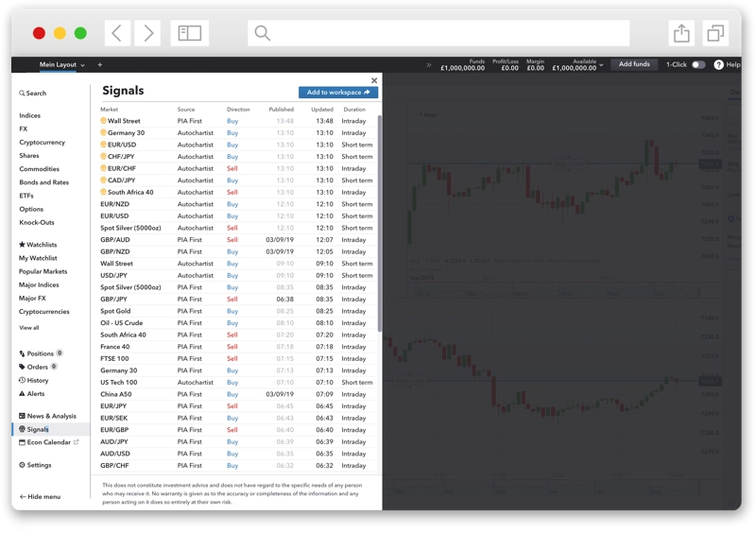Click the plus icon to add layout

100,64
